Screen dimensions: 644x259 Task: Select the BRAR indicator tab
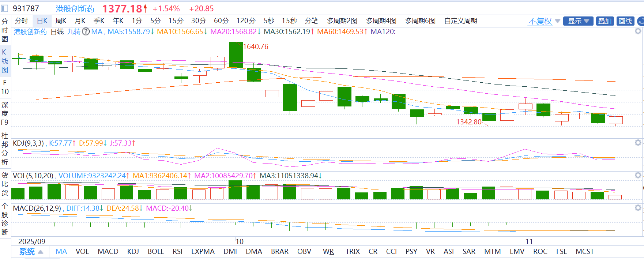click(x=280, y=252)
